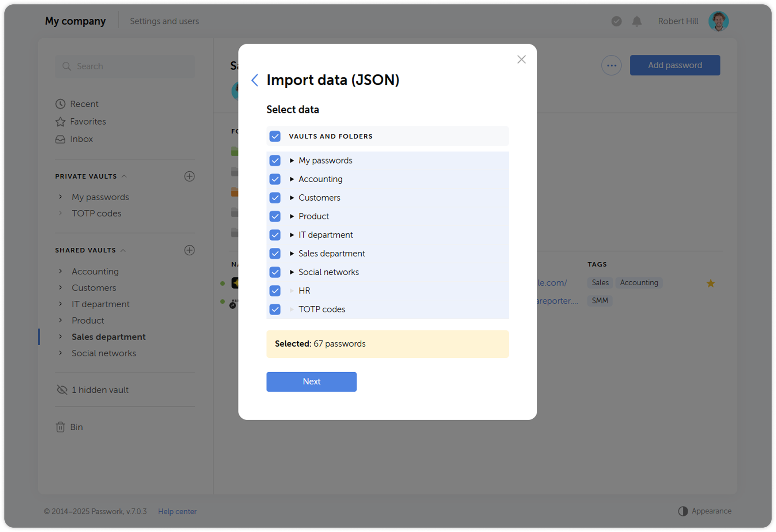Select the Favorites star icon

pos(61,121)
